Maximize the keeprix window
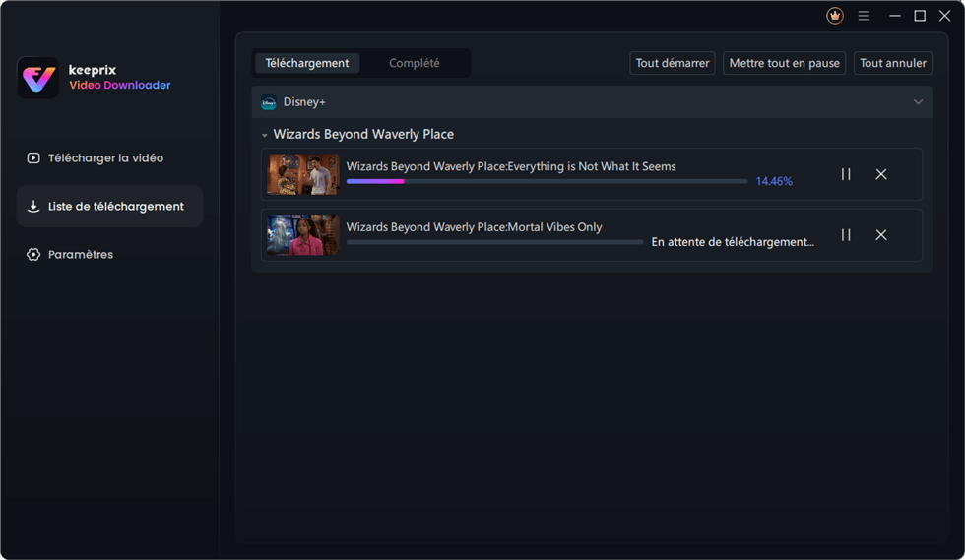Image resolution: width=965 pixels, height=560 pixels. tap(920, 16)
